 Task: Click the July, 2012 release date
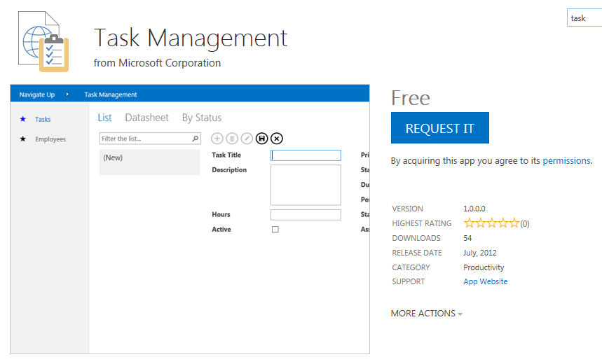(x=480, y=253)
